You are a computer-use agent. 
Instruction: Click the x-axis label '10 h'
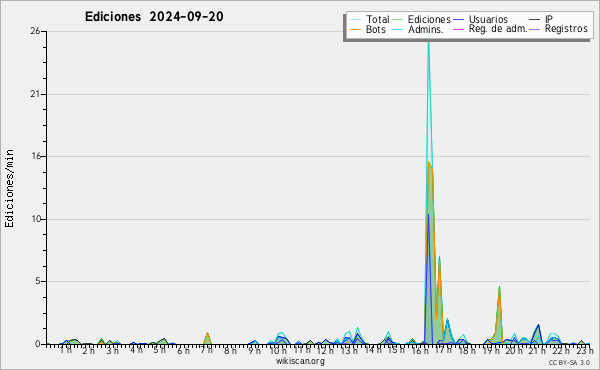pos(278,350)
